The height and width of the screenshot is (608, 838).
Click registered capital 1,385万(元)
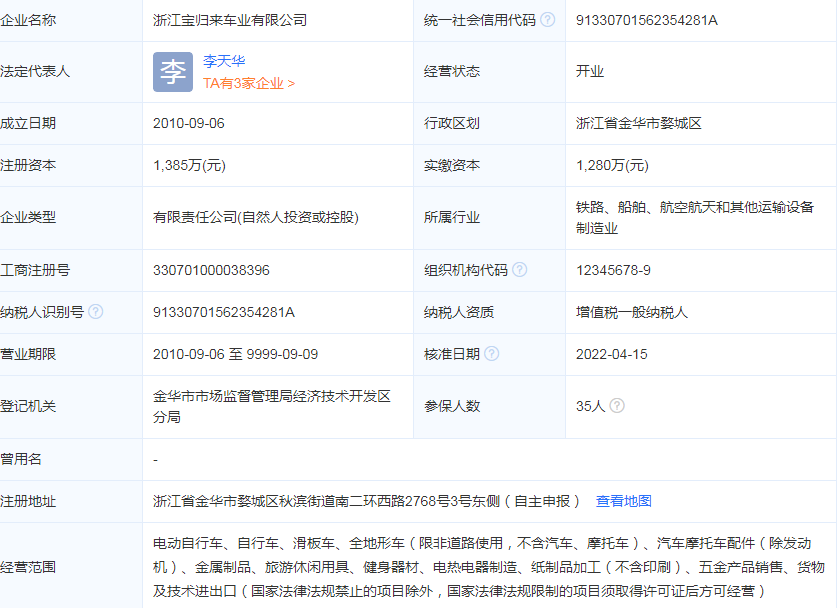190,165
